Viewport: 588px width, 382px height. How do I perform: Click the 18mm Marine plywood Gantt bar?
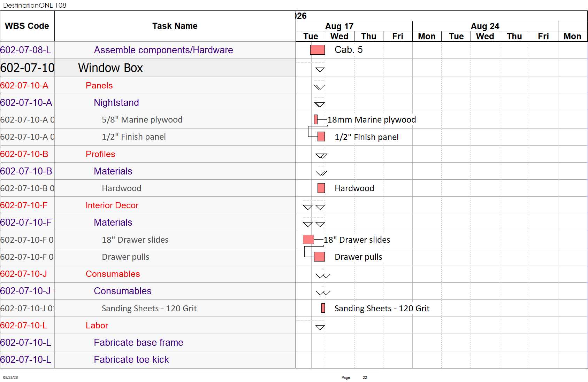pyautogui.click(x=316, y=119)
